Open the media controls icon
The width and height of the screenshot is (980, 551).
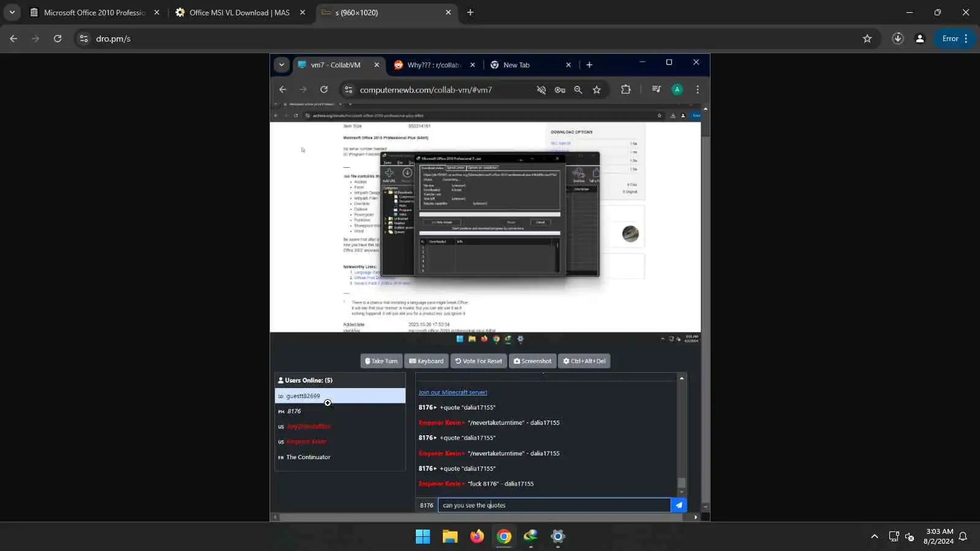[x=656, y=89]
